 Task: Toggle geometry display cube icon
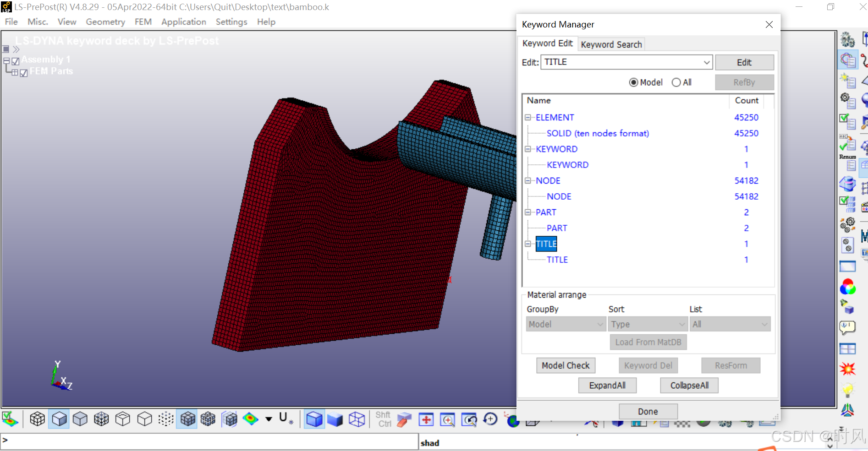[x=230, y=419]
